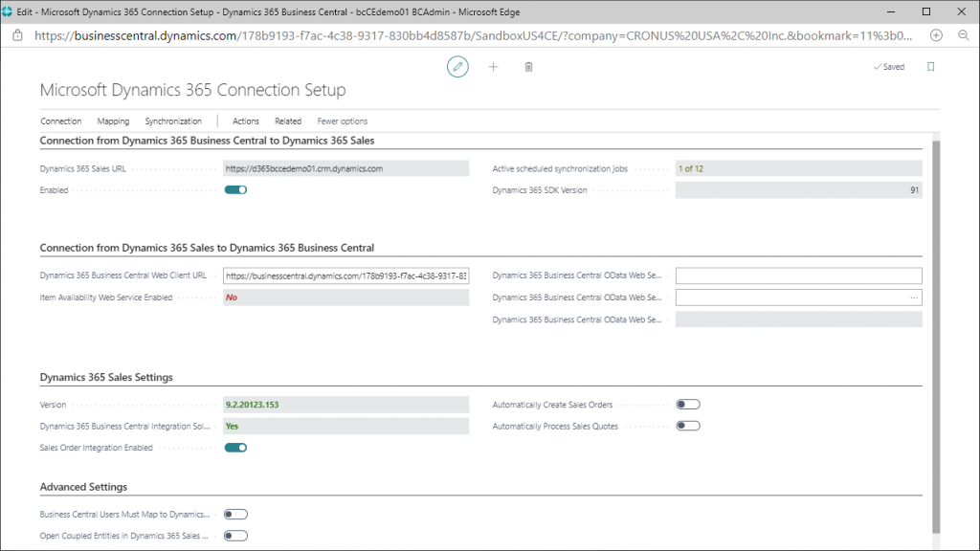Viewport: 980px width, 551px height.
Task: Click the first OData Web Service empty field
Action: click(x=798, y=275)
